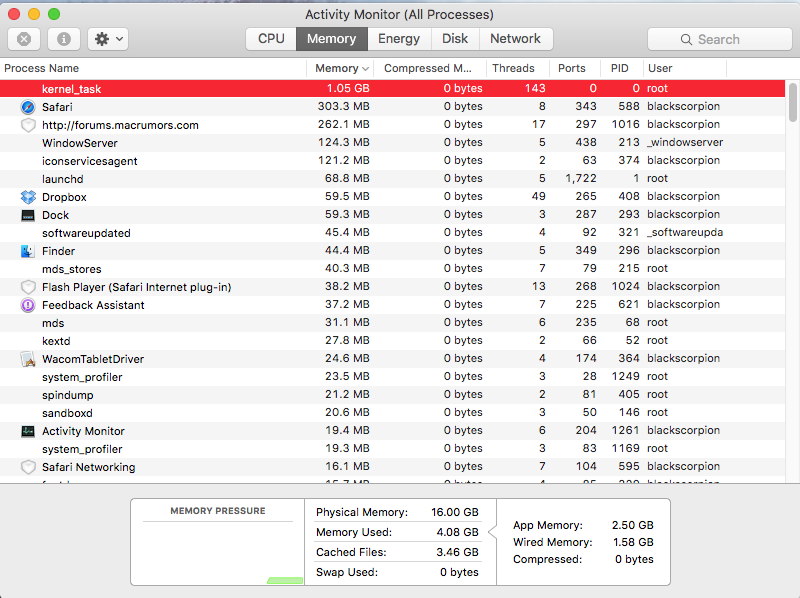Select the sandboxd process
Screen dimensions: 800x598
point(392,413)
